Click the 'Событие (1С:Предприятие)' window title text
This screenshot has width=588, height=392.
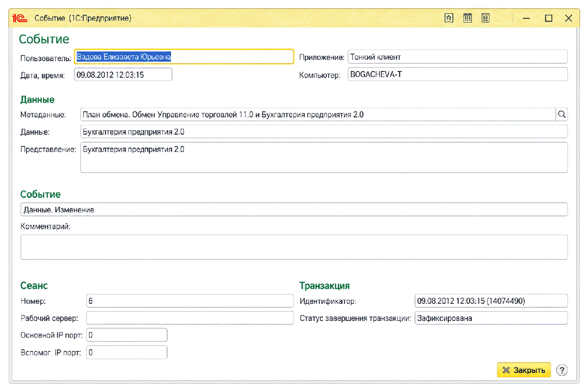83,18
